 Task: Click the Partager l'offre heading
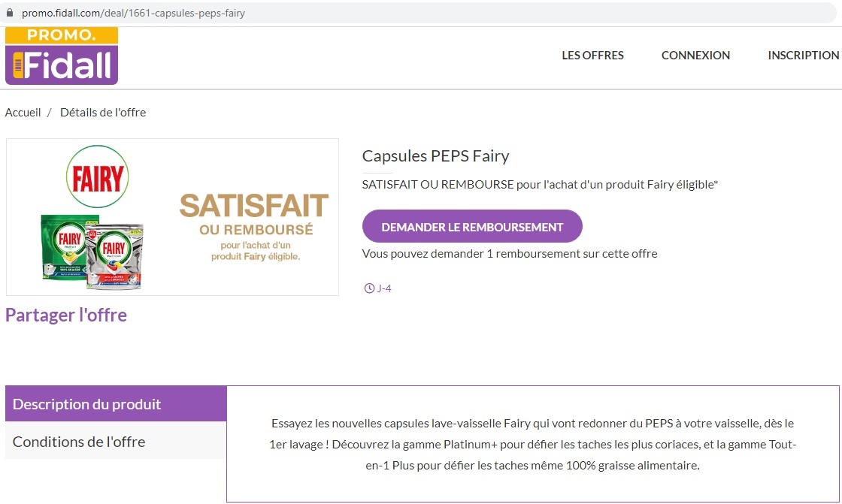pyautogui.click(x=66, y=315)
